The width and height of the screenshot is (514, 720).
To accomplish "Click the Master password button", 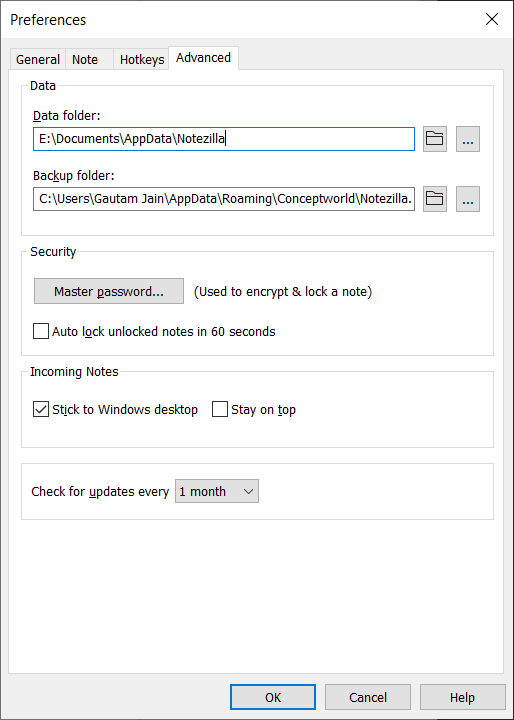I will (x=109, y=291).
